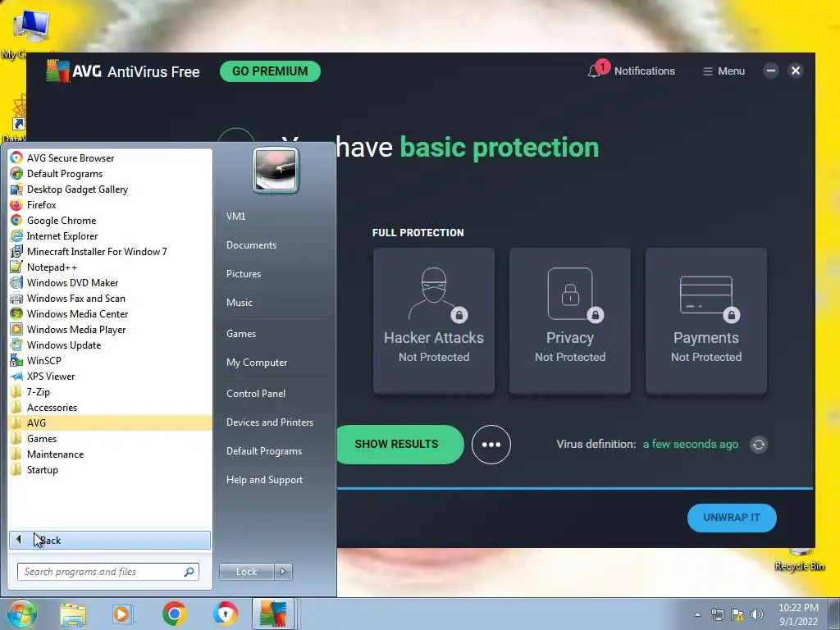Viewport: 840px width, 630px height.
Task: Click the Windows Update icon in list
Action: [x=16, y=345]
